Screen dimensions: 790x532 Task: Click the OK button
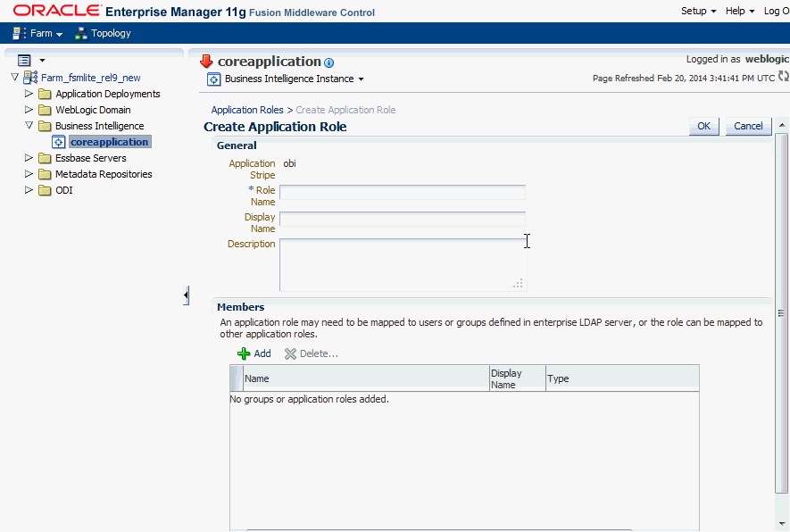tap(703, 126)
